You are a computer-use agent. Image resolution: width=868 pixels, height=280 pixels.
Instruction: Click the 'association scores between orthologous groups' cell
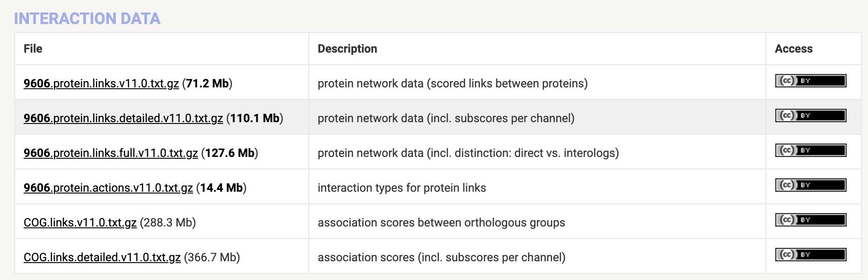click(441, 222)
